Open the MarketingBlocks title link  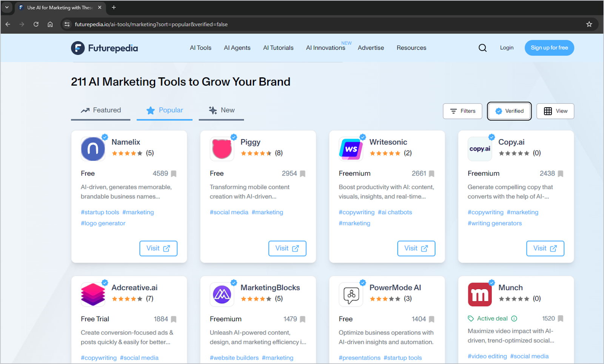pos(270,288)
